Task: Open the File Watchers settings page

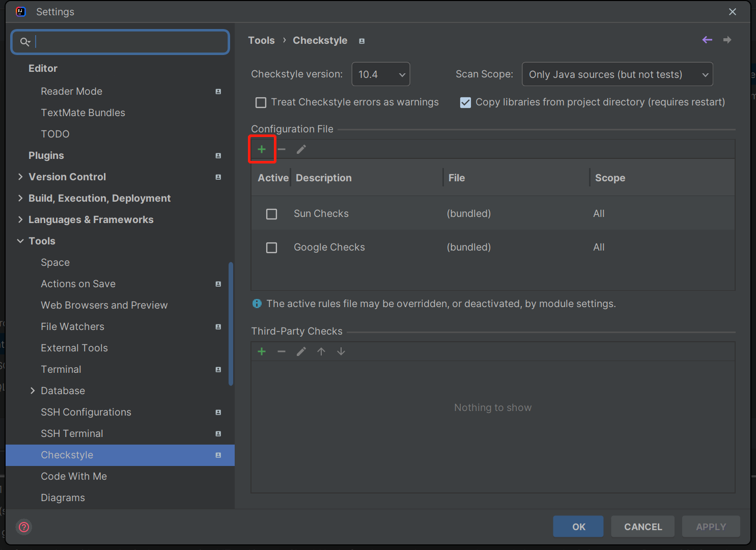Action: click(x=72, y=326)
